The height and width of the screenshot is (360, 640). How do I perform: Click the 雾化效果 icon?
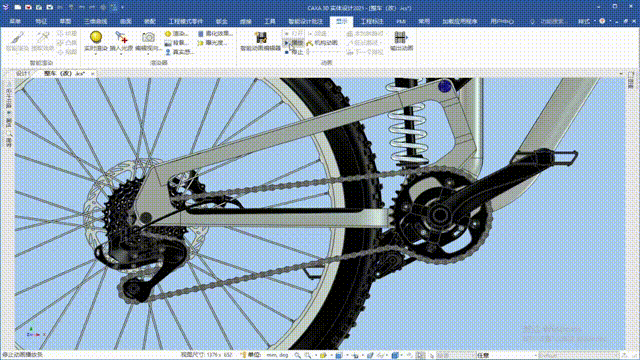(x=200, y=34)
